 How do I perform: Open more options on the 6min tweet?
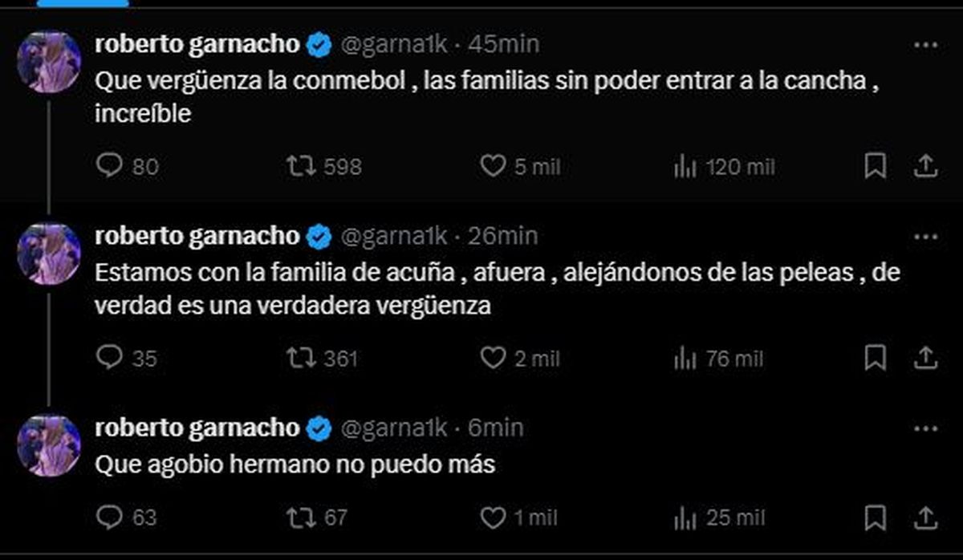925,428
